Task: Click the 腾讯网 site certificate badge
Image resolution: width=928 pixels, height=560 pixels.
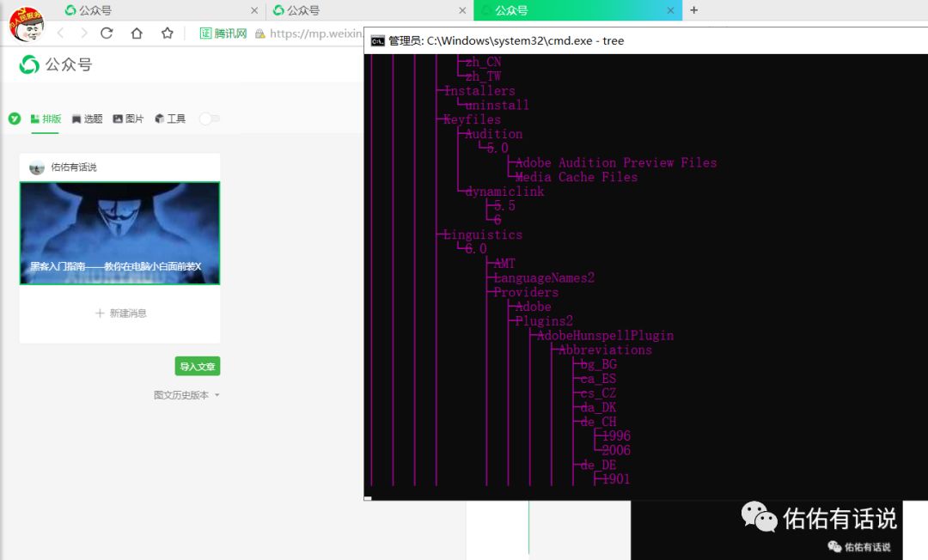Action: [x=223, y=33]
